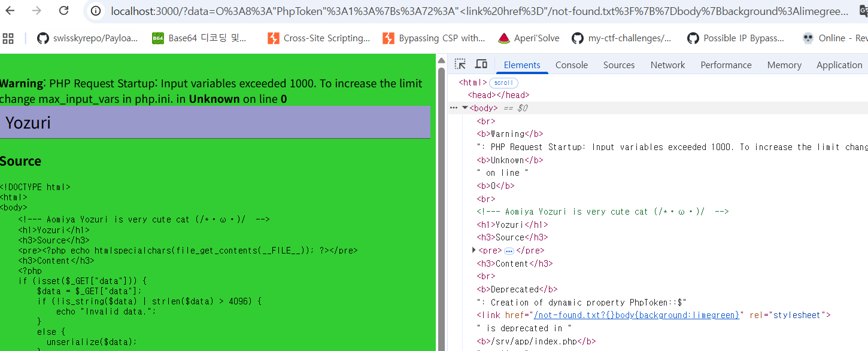Screen dimensions: 868x351
Task: Click the echo "Invalid data."; line
Action: (106, 312)
